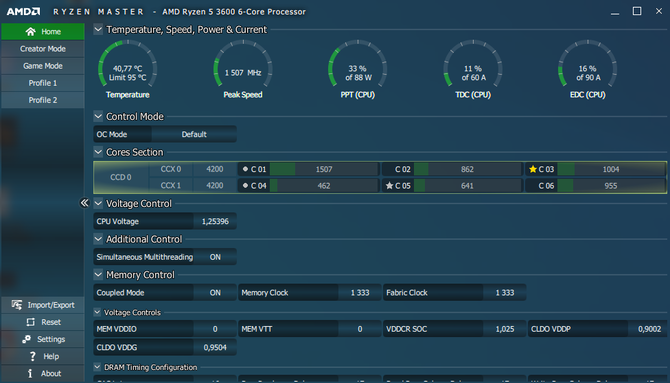Switch to Game Mode

click(43, 66)
